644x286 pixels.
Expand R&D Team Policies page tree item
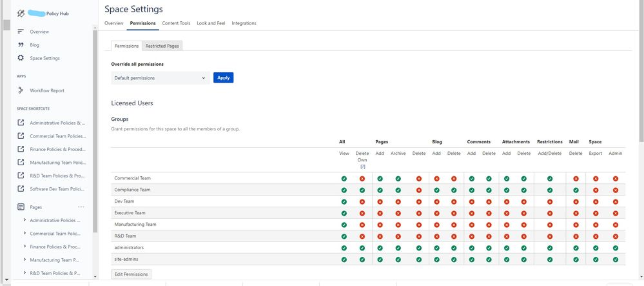tap(24, 273)
